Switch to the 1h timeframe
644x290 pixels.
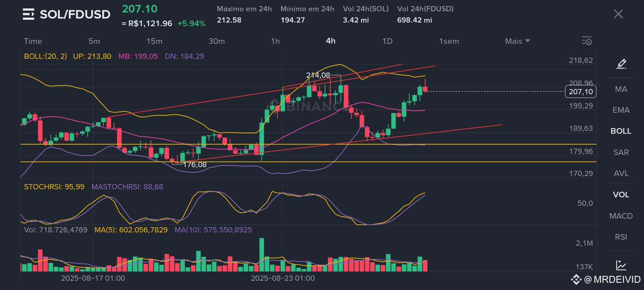275,41
